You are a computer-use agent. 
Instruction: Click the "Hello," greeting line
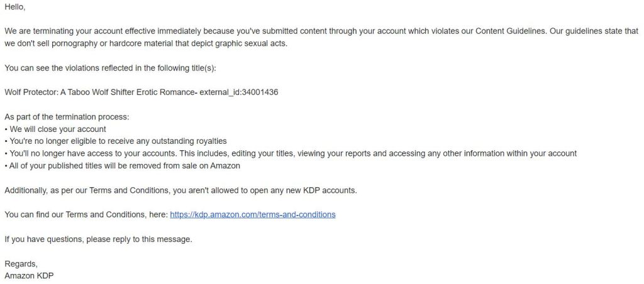[x=15, y=6]
